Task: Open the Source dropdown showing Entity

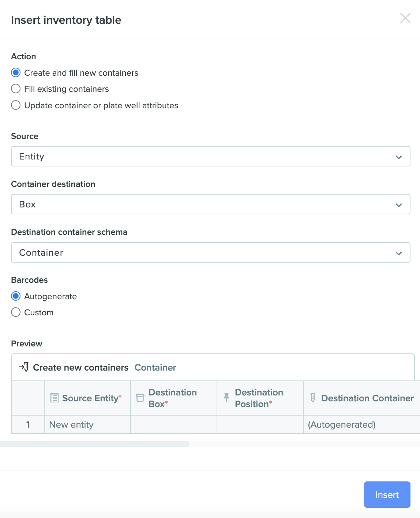Action: 211,156
